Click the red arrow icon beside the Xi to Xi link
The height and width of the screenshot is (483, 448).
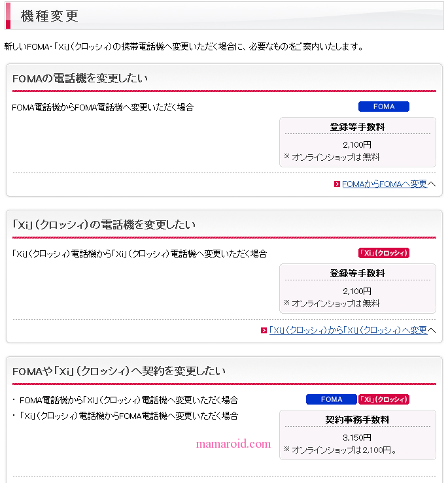[264, 331]
